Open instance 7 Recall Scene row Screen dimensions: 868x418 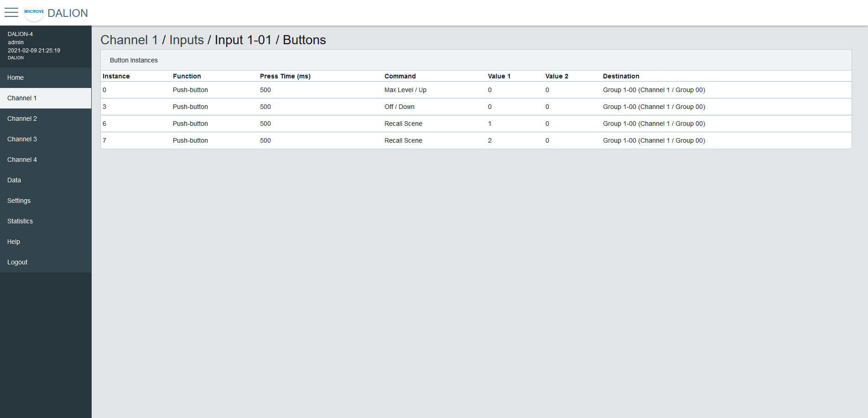tap(403, 140)
